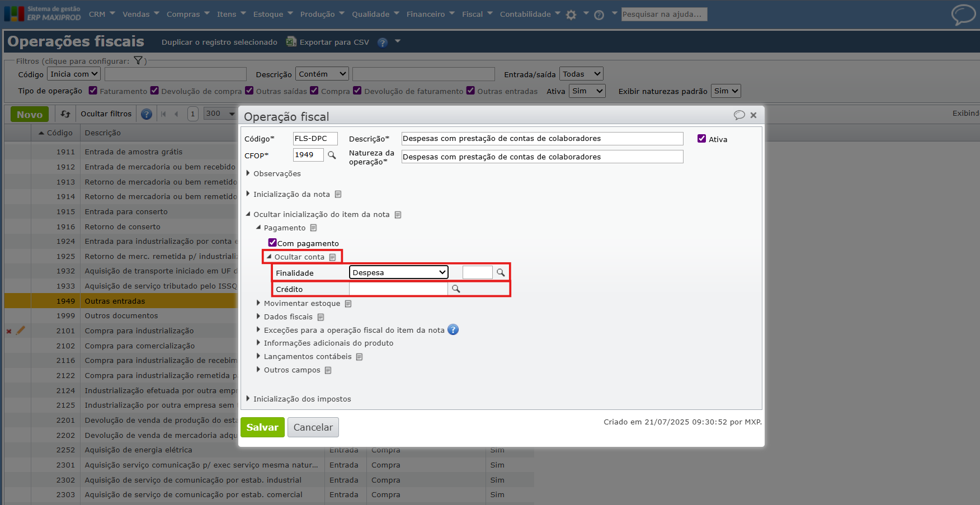Click the note icon beside Inicialização da nota
This screenshot has width=980, height=505.
coord(338,195)
